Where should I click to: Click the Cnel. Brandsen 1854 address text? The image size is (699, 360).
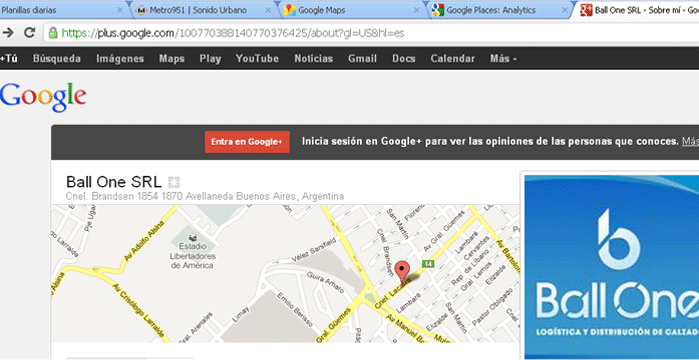coord(205,196)
